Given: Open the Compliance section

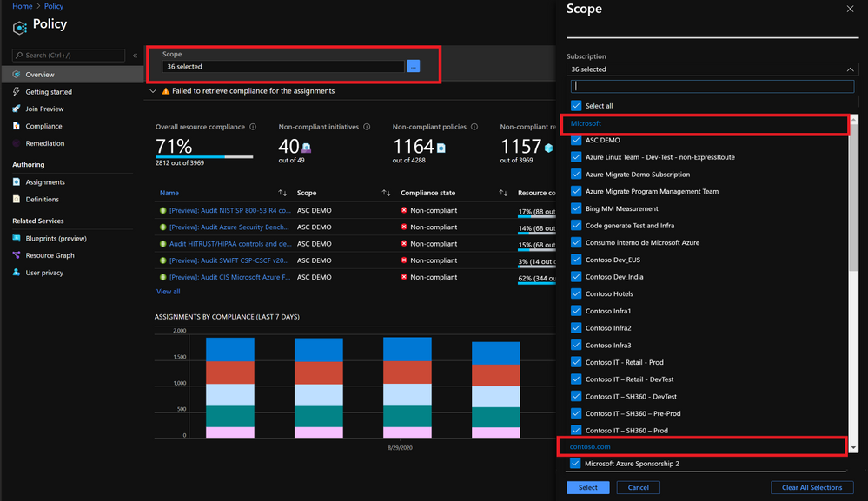Looking at the screenshot, I should [42, 126].
